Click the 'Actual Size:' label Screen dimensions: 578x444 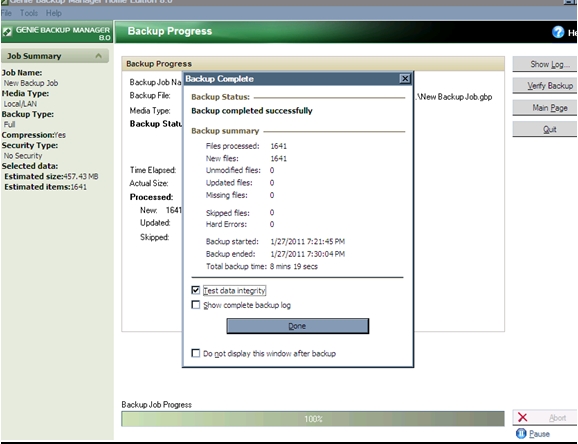149,183
